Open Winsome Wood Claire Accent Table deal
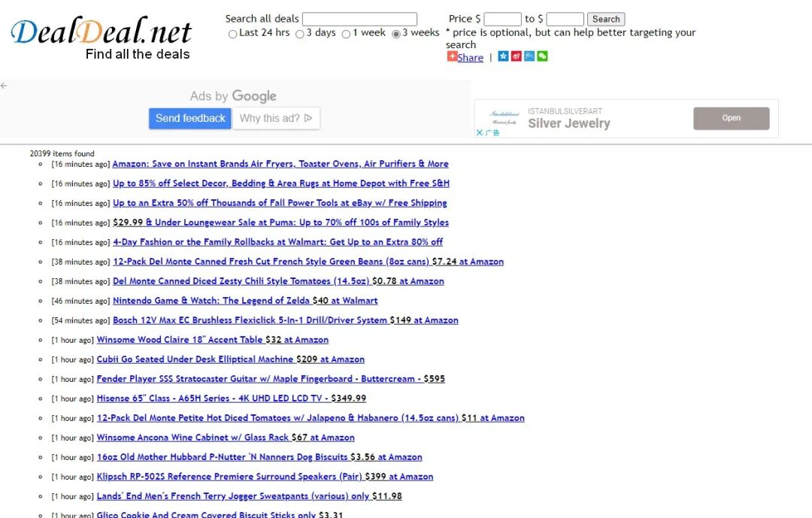This screenshot has width=812, height=518. pyautogui.click(x=212, y=340)
